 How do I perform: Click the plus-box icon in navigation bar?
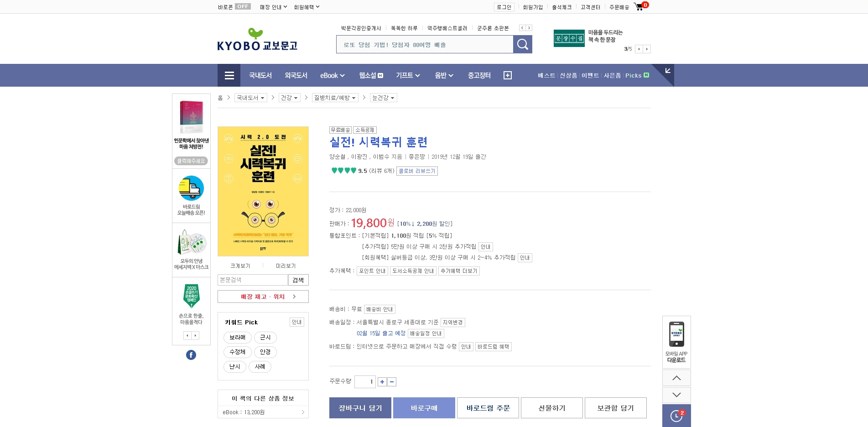coord(508,75)
